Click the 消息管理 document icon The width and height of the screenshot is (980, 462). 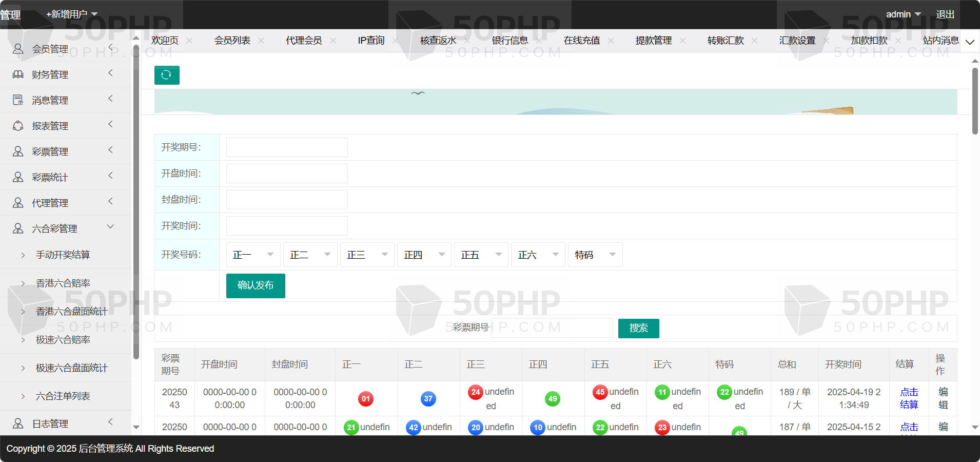[x=18, y=100]
